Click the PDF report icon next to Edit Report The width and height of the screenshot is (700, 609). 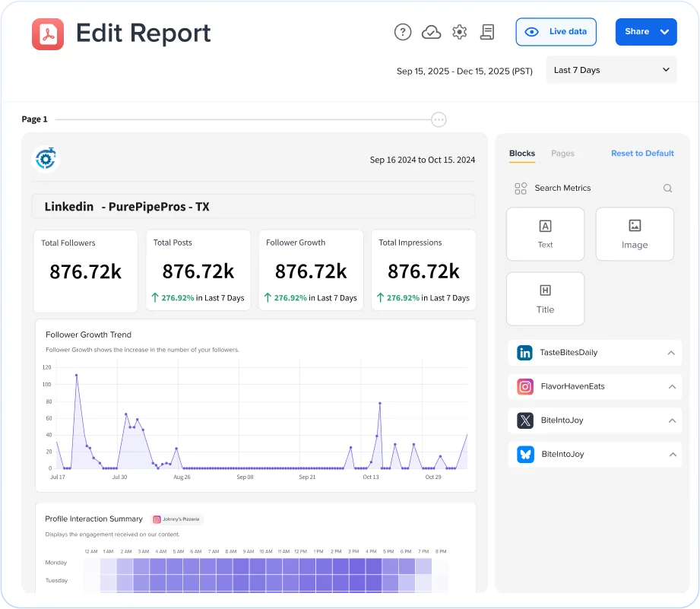(x=47, y=33)
